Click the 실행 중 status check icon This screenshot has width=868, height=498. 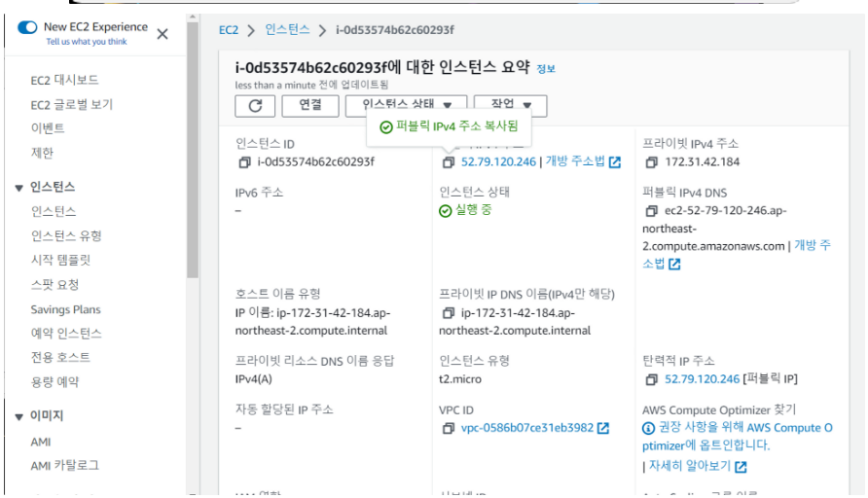coord(445,211)
